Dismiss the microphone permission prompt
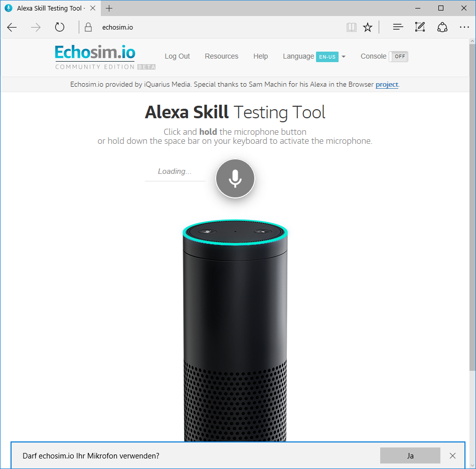The image size is (476, 469). [452, 455]
